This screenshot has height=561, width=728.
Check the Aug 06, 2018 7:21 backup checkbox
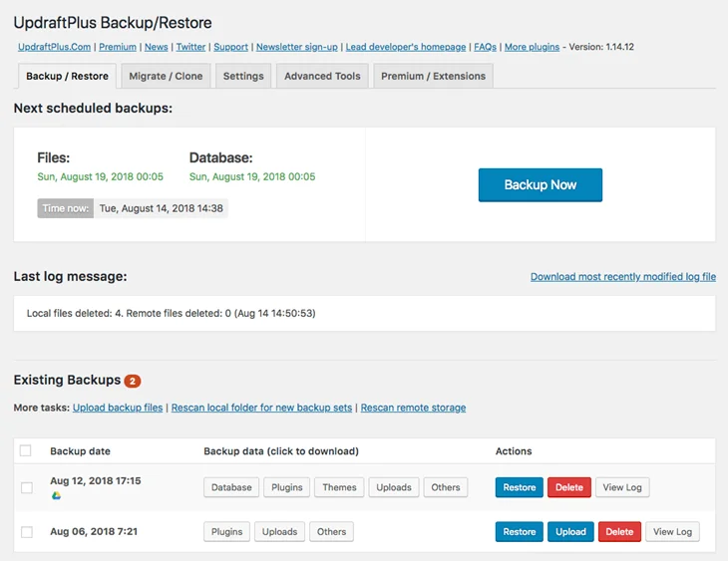(27, 532)
